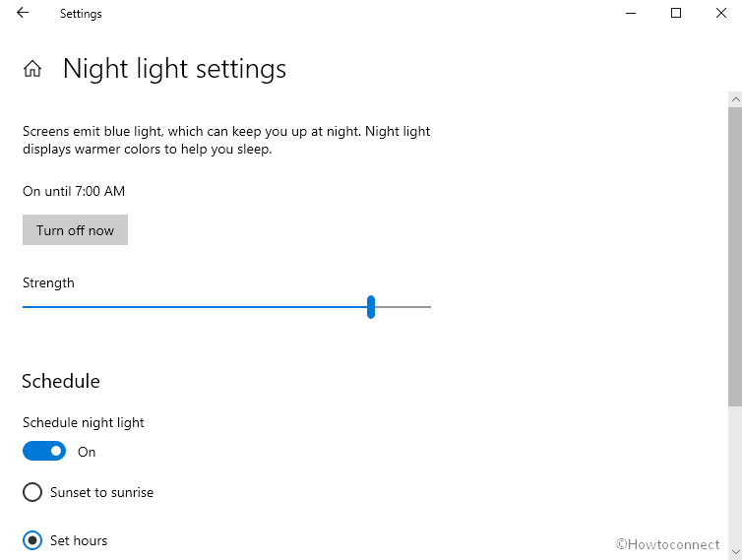Select the Sunset to sunrise option
The image size is (742, 560).
[x=32, y=492]
